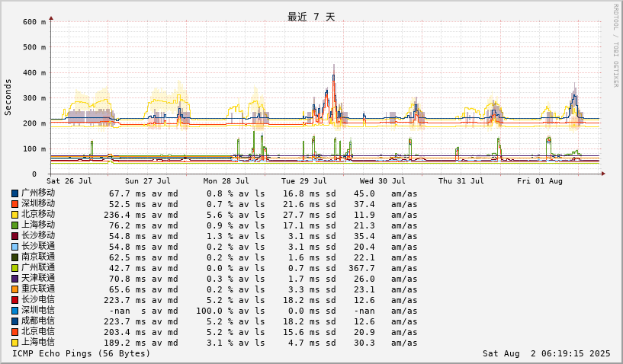This screenshot has width=623, height=364.
Task: Click the 600 m y-axis value
Action: tap(34, 22)
